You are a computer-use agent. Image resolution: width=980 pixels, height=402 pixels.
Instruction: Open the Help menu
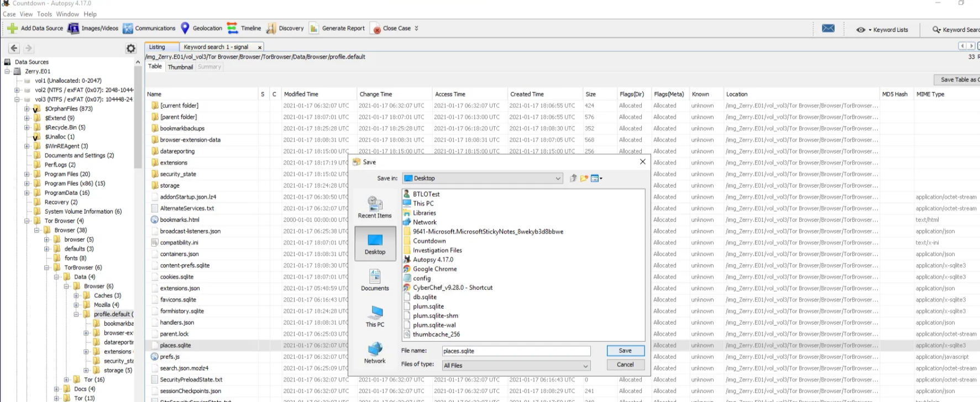pos(90,14)
